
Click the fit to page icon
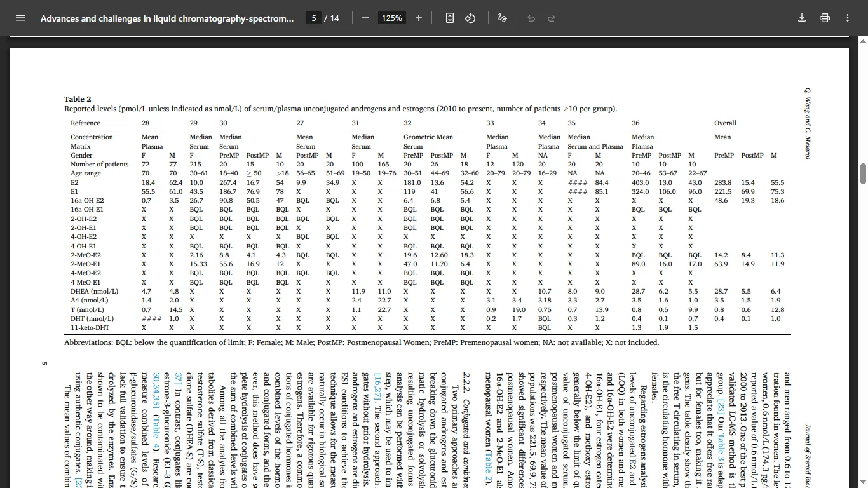click(x=450, y=18)
